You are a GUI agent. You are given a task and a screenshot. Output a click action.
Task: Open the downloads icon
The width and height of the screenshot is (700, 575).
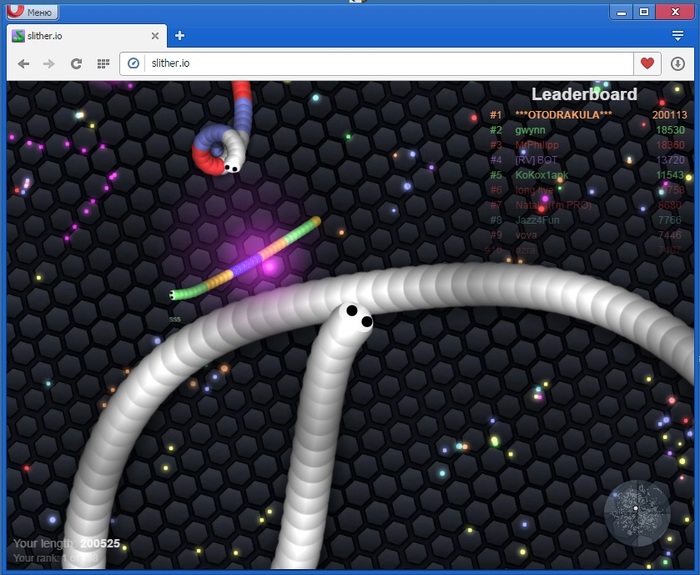[x=678, y=64]
